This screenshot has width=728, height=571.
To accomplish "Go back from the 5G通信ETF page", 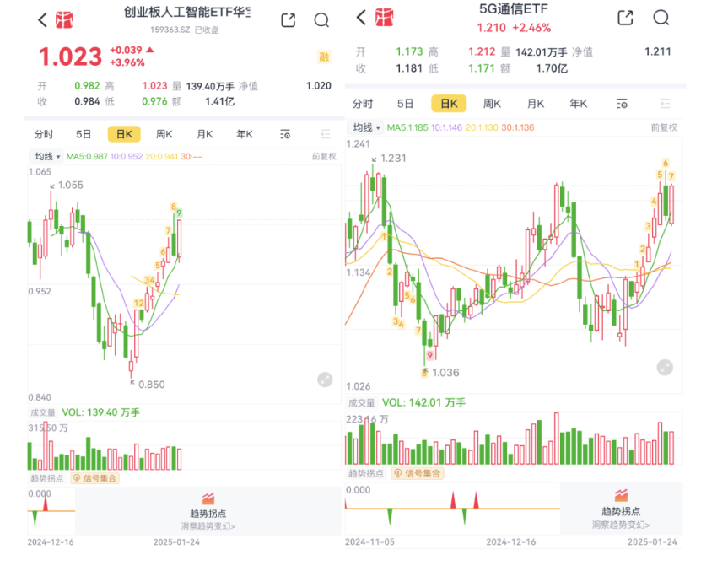I will pyautogui.click(x=361, y=18).
